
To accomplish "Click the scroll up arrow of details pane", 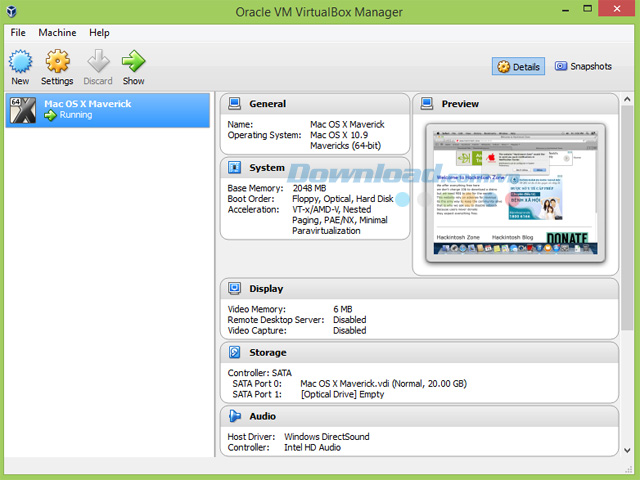I will 627,99.
